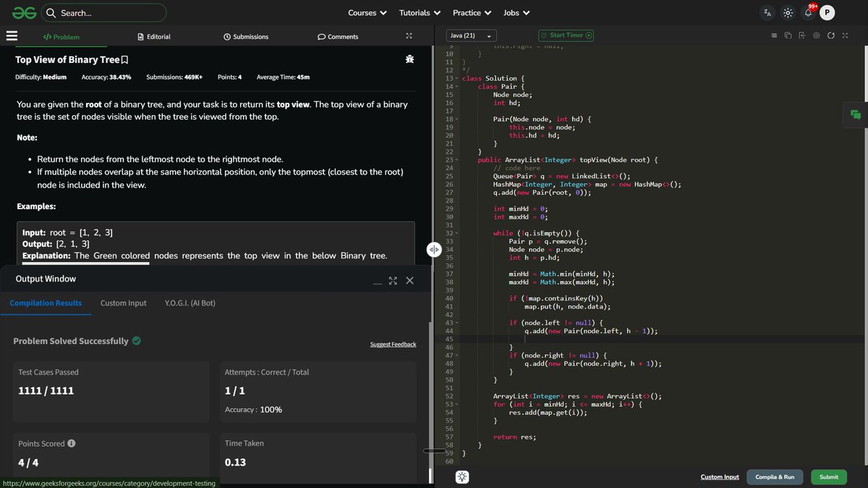The height and width of the screenshot is (488, 868).
Task: Collapse the code fold at line 13
Action: 457,78
